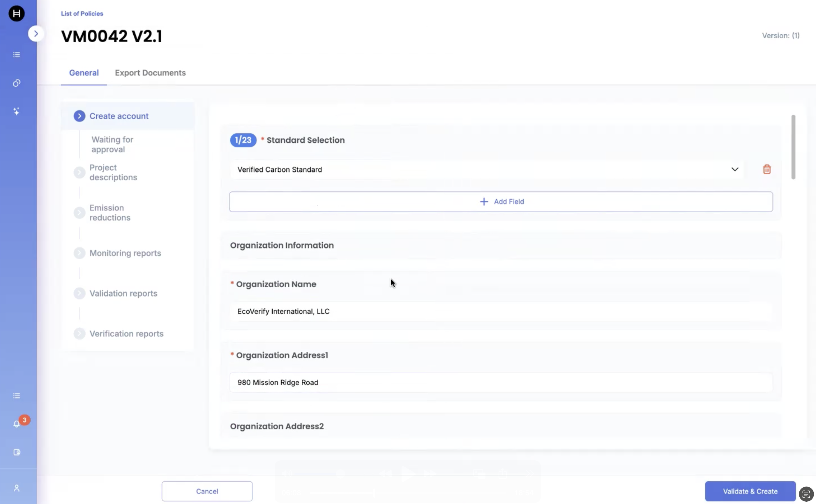Go back to List of Policies link
Screen dimensions: 816x504
click(x=82, y=14)
